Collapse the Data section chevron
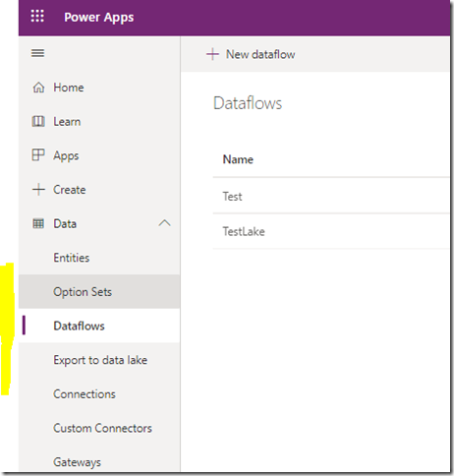This screenshot has width=454, height=476. point(164,223)
